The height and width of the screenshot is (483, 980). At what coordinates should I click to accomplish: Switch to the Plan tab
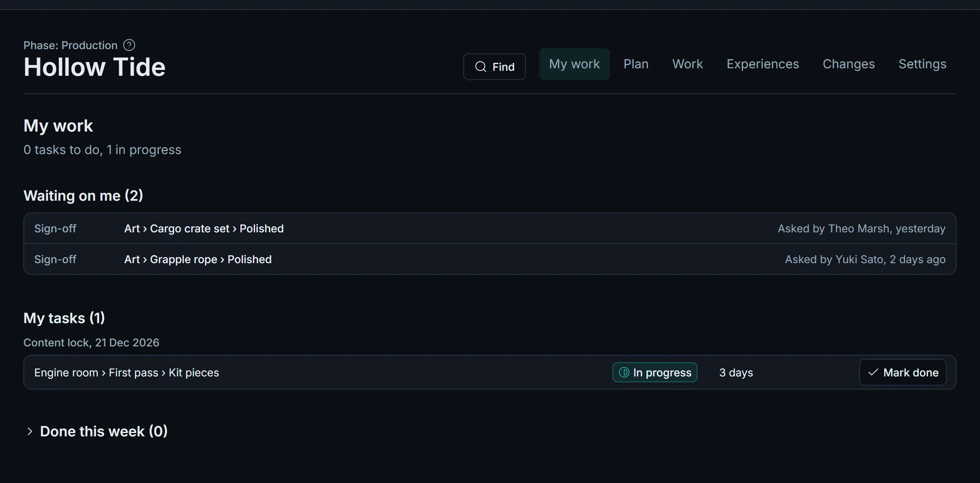pos(636,64)
